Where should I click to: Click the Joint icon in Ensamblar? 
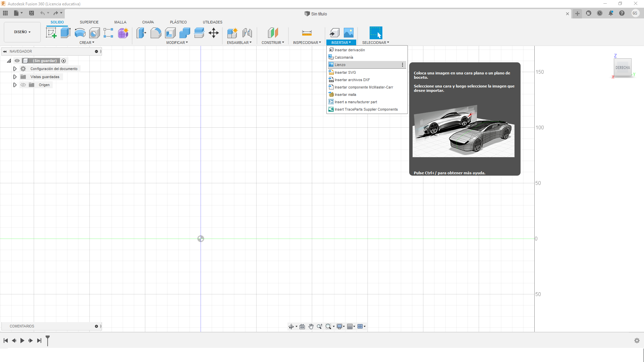tap(247, 33)
